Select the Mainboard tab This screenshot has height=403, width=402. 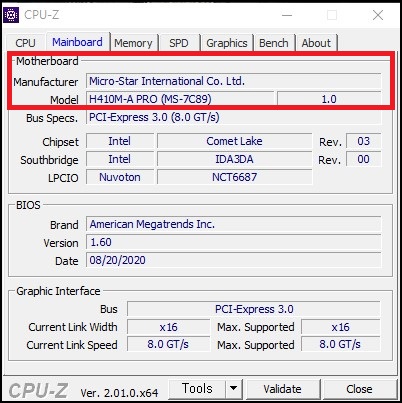pos(77,42)
